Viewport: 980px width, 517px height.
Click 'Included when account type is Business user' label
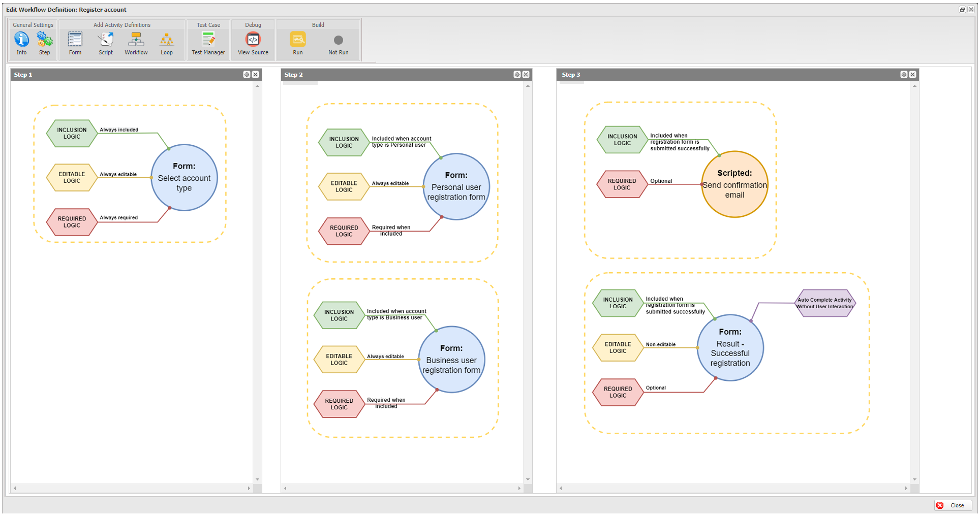click(x=396, y=315)
